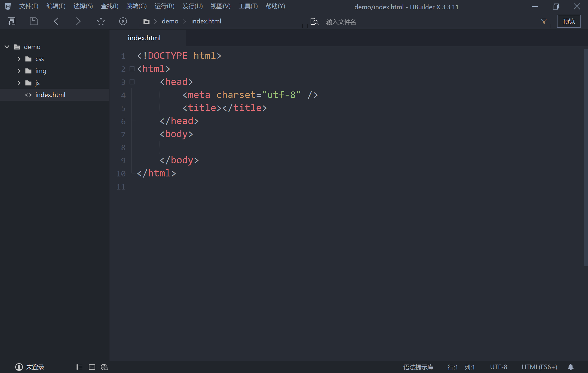Click the save file icon

[33, 21]
